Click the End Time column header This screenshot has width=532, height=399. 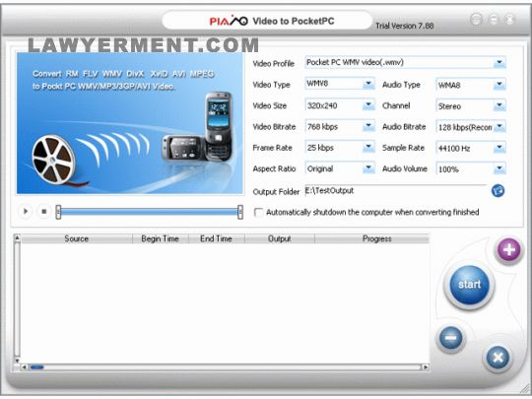tap(217, 238)
